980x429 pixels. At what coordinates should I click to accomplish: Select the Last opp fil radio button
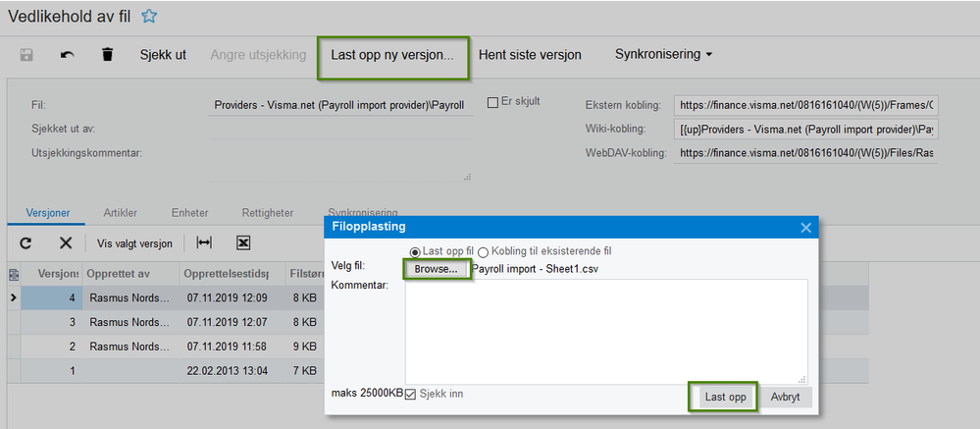[x=415, y=251]
